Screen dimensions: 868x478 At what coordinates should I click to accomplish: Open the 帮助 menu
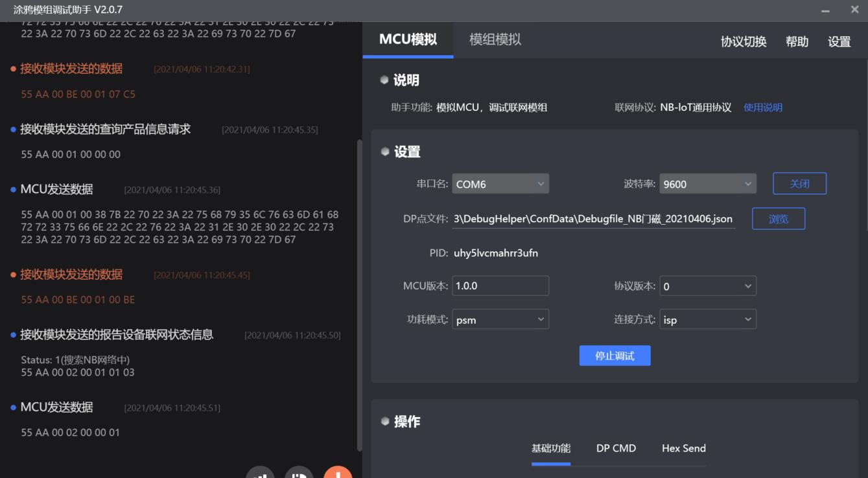tap(797, 41)
